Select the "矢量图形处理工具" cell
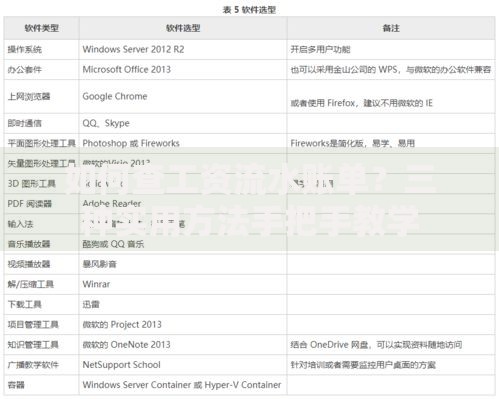This screenshot has height=399, width=499. pyautogui.click(x=42, y=163)
